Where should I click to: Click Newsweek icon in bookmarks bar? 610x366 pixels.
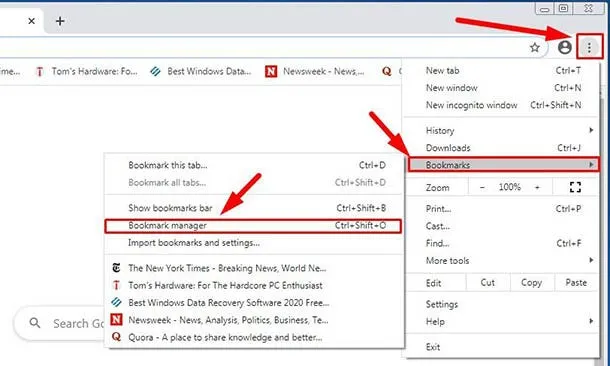point(271,72)
